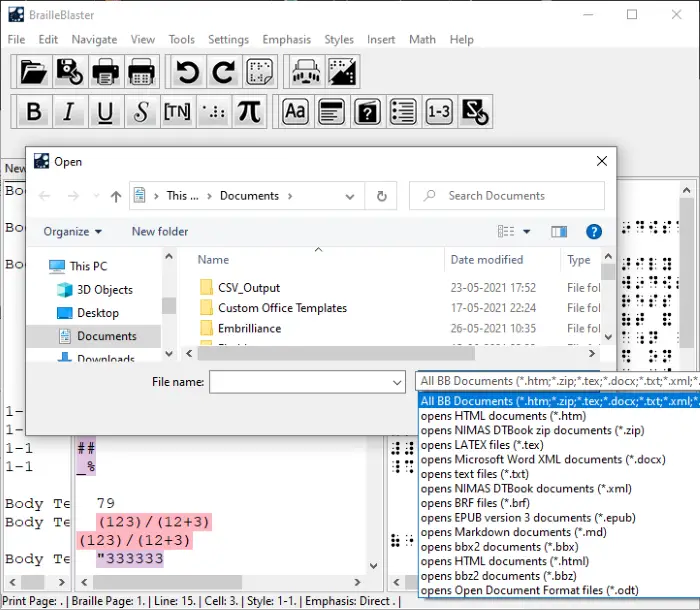Open the Insert menu
The width and height of the screenshot is (700, 610).
point(381,39)
